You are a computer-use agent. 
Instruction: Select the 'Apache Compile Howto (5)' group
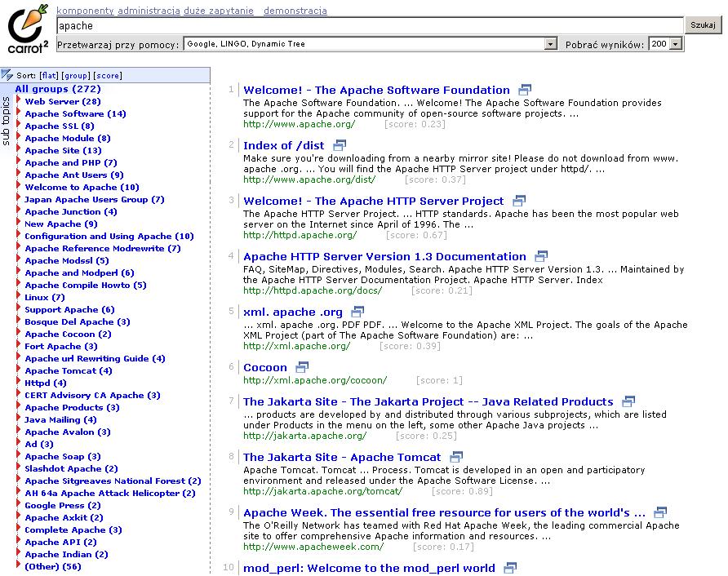(86, 285)
